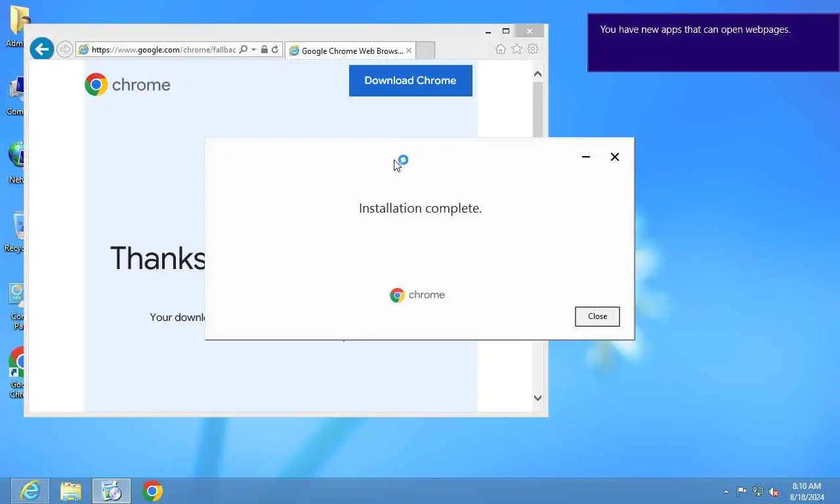Close the Chrome installer dialog with Close button
Viewport: 840px width, 504px height.
click(x=597, y=316)
